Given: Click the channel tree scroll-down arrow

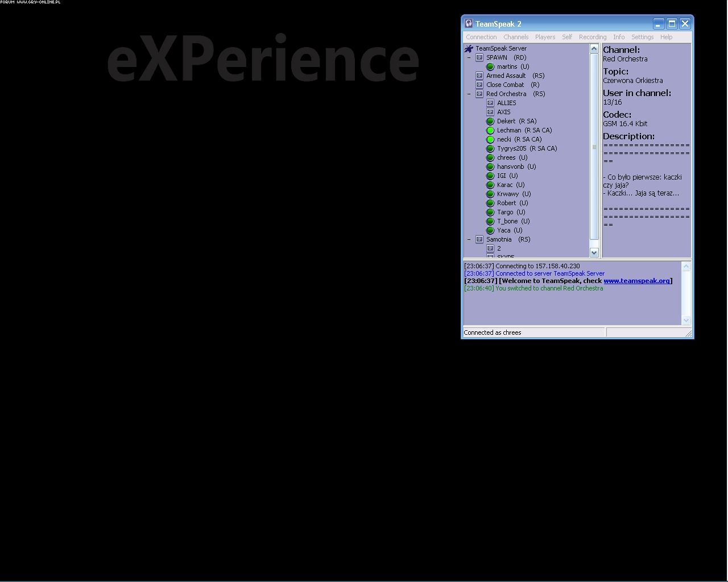Looking at the screenshot, I should 594,252.
